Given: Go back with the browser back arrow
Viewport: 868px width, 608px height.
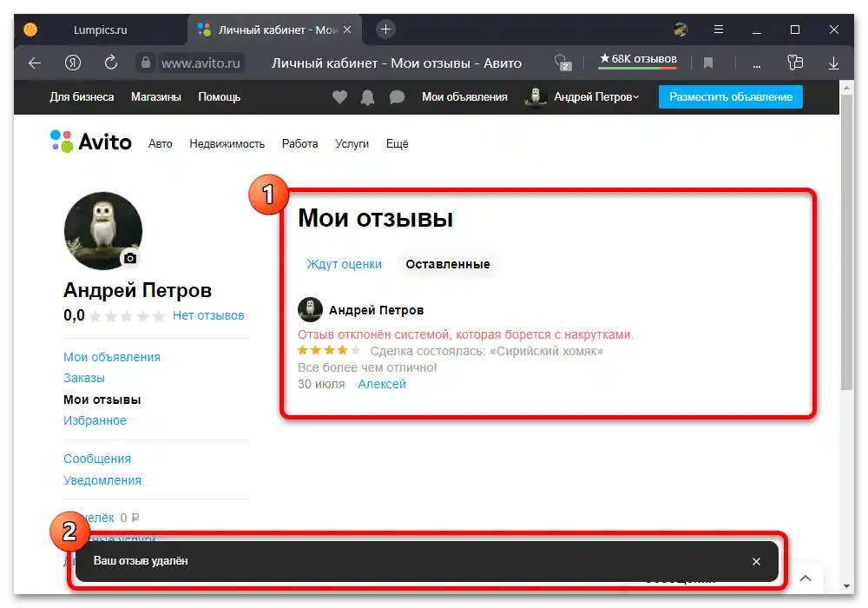Looking at the screenshot, I should [x=35, y=63].
